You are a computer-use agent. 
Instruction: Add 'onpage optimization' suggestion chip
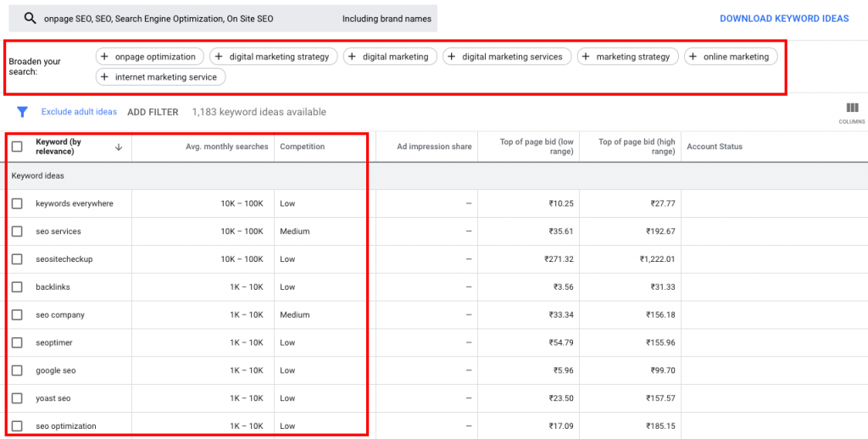pyautogui.click(x=150, y=57)
